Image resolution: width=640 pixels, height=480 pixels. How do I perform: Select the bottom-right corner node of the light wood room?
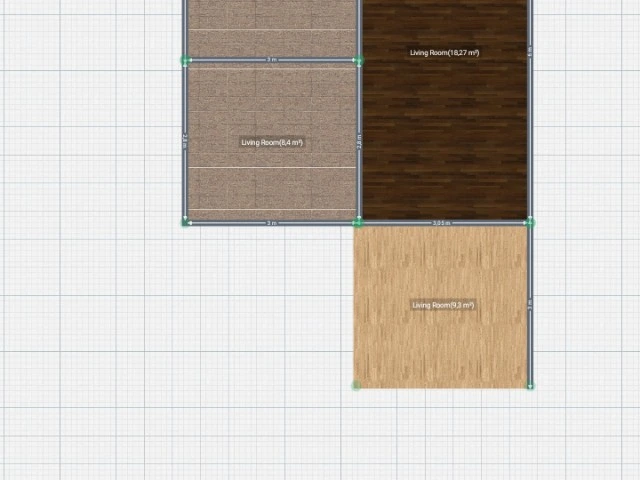530,385
